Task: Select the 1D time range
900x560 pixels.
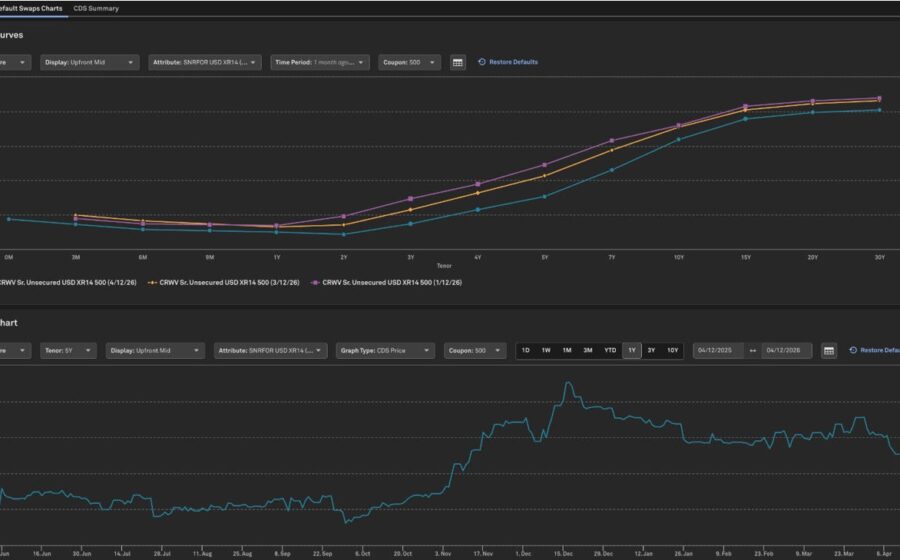Action: tap(526, 351)
